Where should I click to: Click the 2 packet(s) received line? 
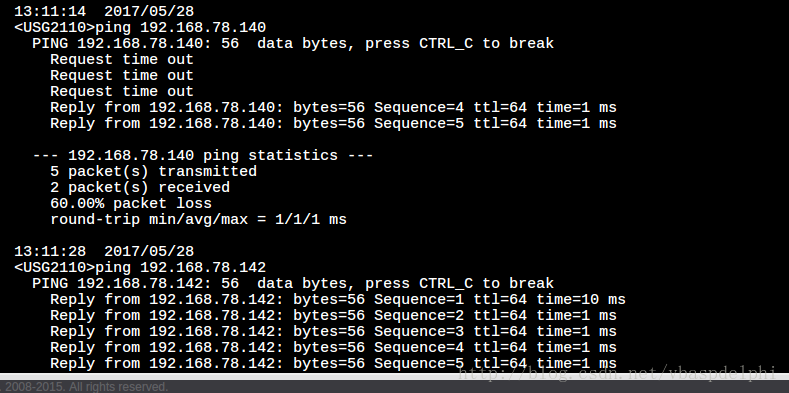pos(140,187)
